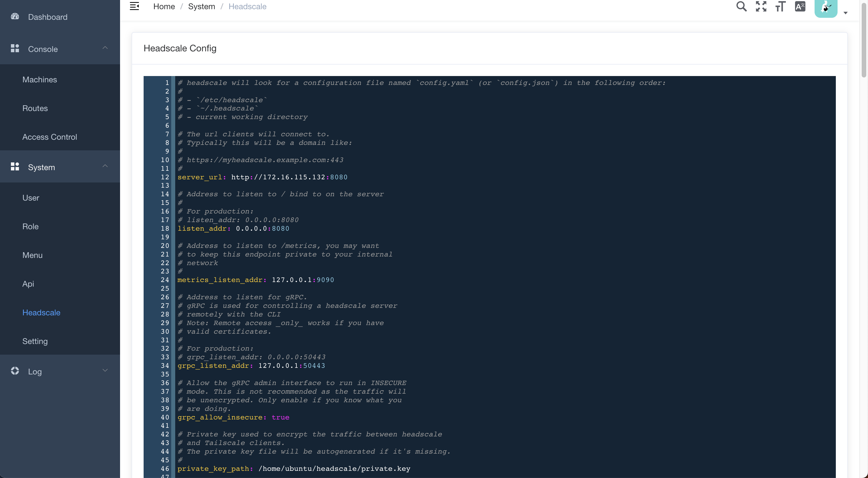Collapse the Console menu chevron
Viewport: 868px width, 478px height.
click(105, 48)
